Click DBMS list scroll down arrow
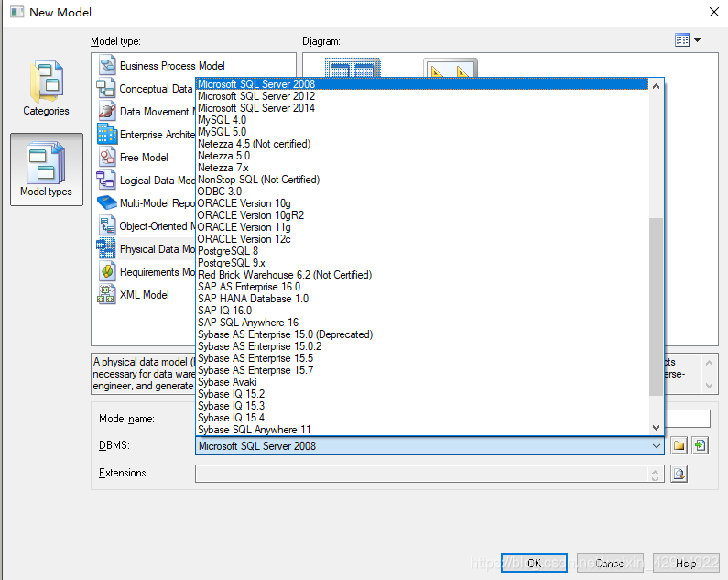The width and height of the screenshot is (728, 580). [x=656, y=428]
